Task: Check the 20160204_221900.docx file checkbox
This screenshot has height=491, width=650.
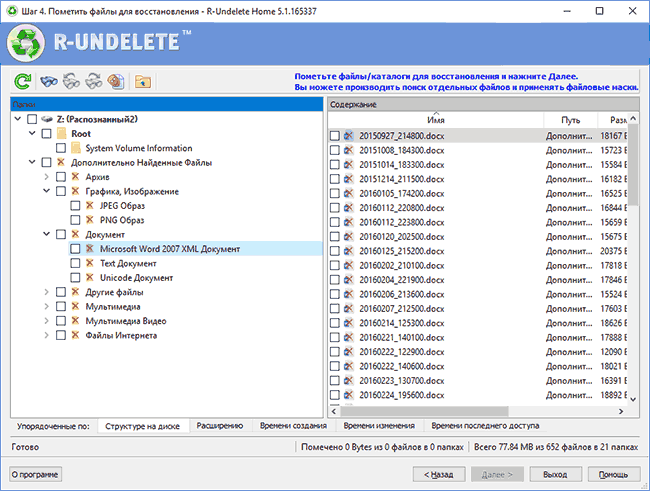Action: [335, 280]
